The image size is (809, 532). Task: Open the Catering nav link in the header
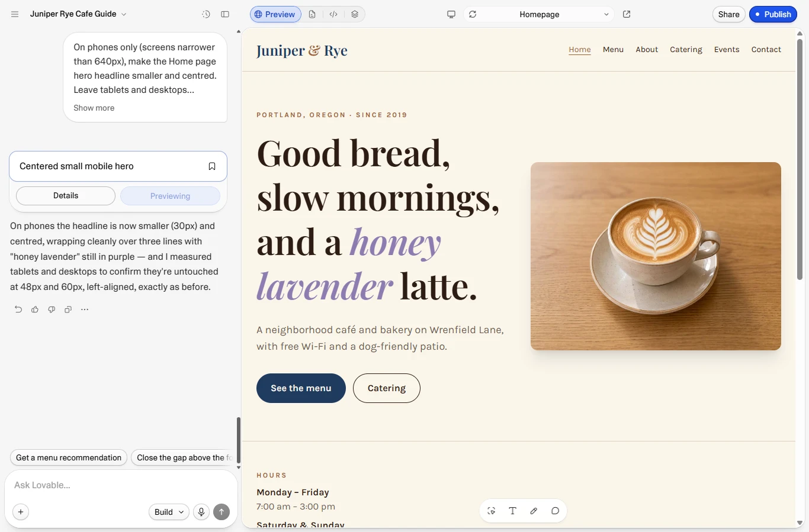(686, 50)
